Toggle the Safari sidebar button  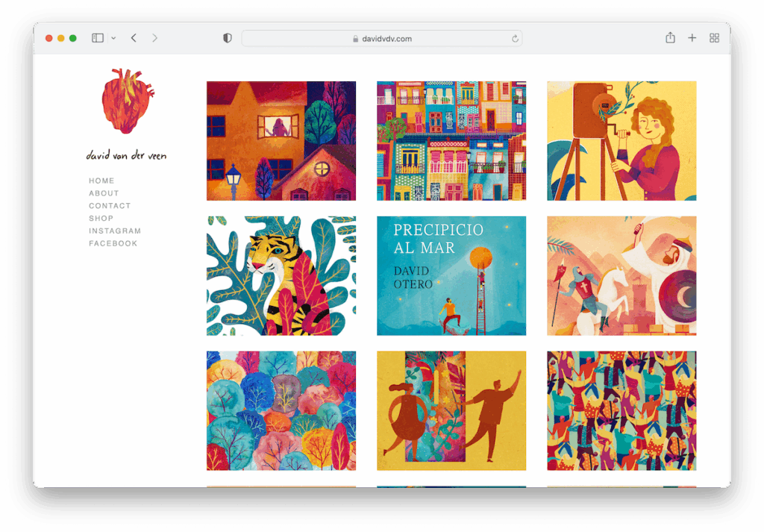(98, 38)
